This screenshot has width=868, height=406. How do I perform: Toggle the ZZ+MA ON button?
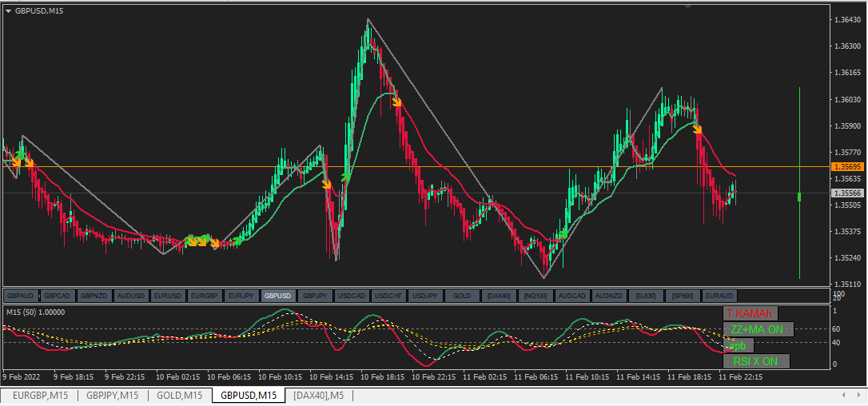pos(759,329)
